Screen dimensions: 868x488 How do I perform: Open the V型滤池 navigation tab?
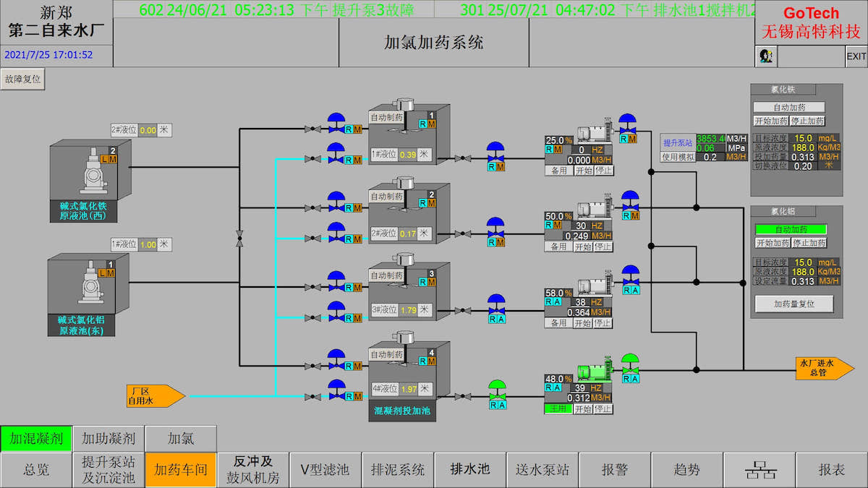[325, 470]
